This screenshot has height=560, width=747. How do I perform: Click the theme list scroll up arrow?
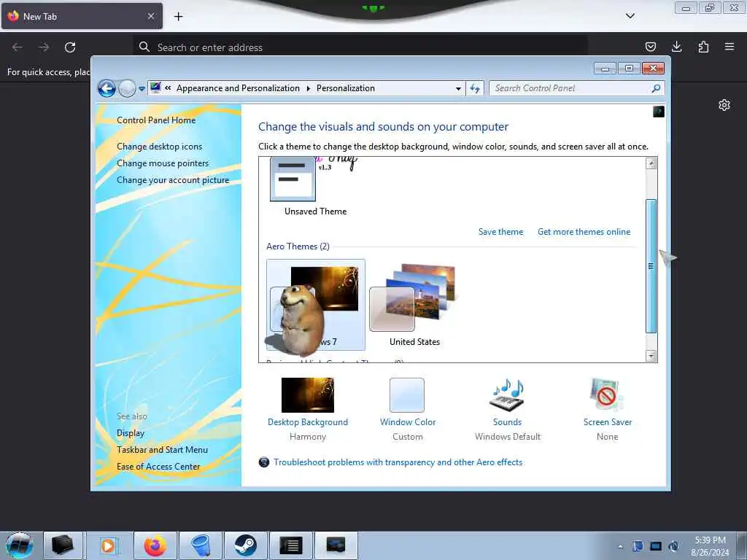[651, 163]
